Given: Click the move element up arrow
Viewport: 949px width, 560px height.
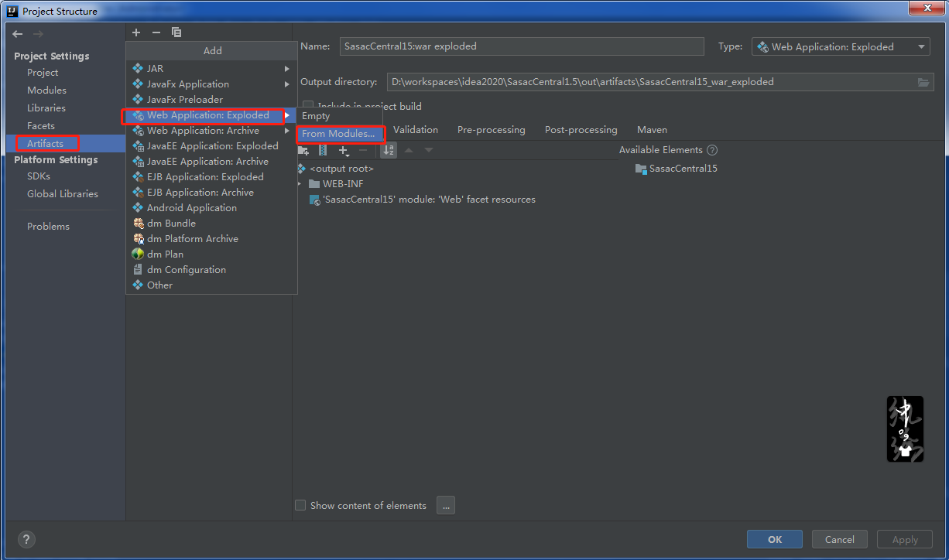Looking at the screenshot, I should [x=409, y=150].
